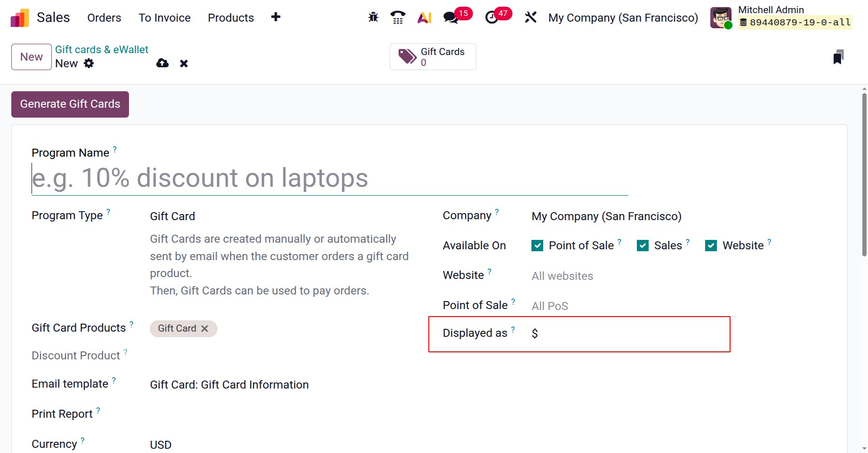The height and width of the screenshot is (453, 868).
Task: Open the Point of Sale dropdown
Action: (x=612, y=306)
